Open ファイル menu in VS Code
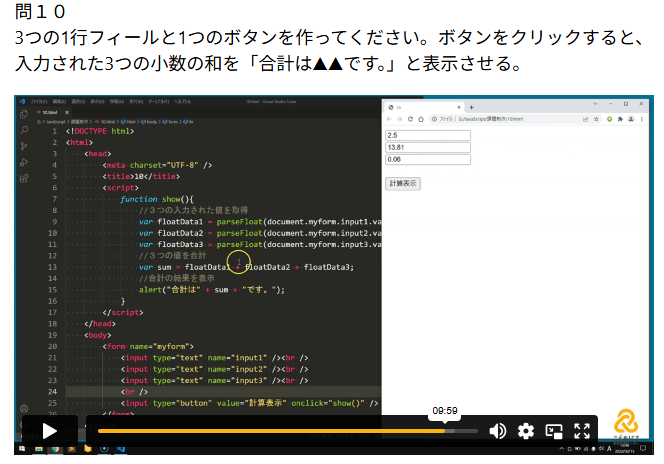This screenshot has height=464, width=664. (39, 102)
